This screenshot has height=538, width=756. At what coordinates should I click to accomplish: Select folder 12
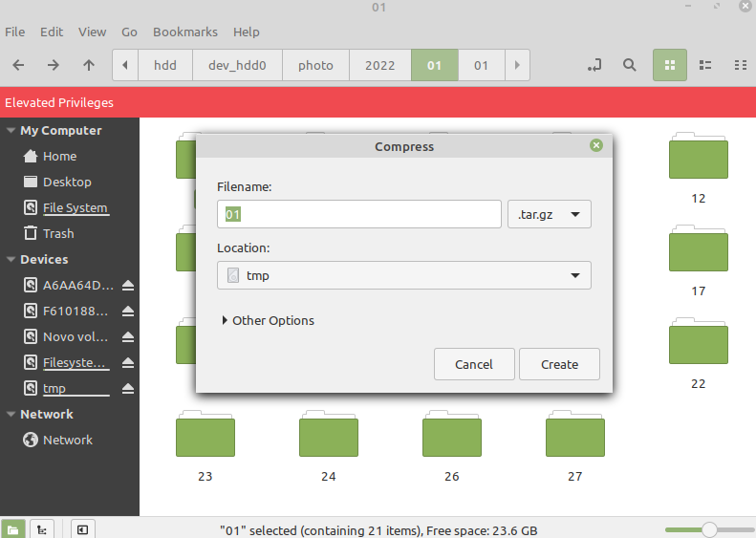[698, 168]
